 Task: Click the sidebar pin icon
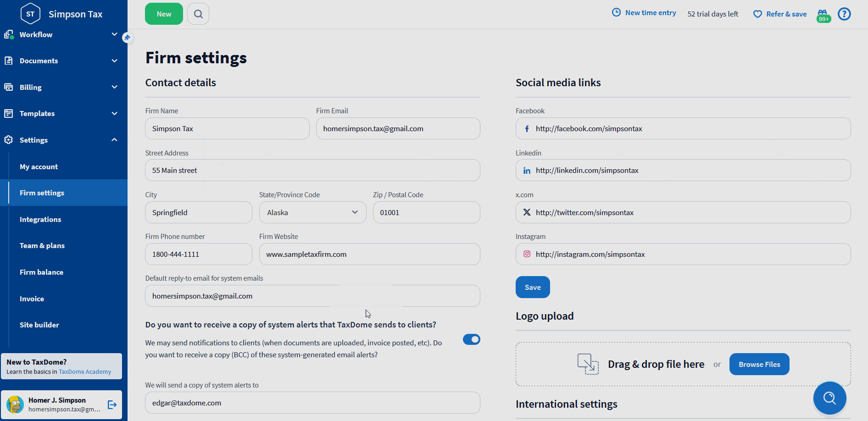coord(127,38)
